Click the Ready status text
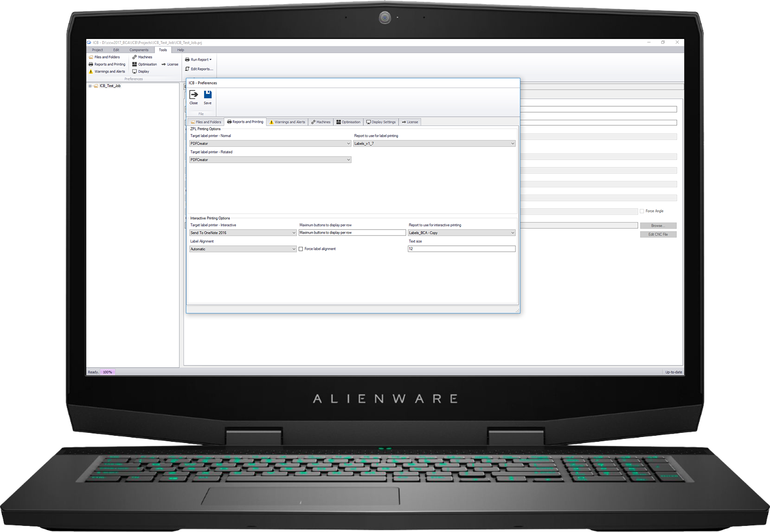 click(x=93, y=372)
